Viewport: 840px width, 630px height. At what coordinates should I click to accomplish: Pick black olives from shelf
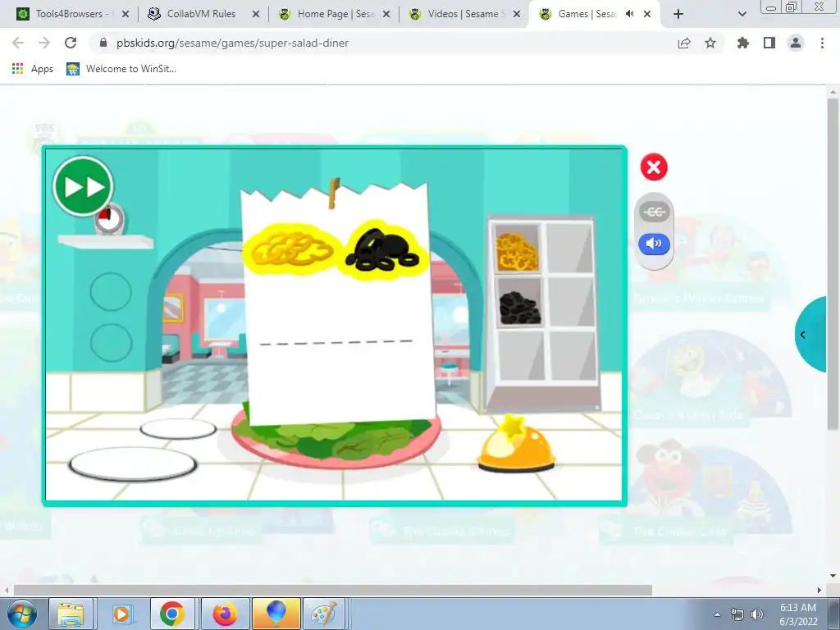click(x=519, y=308)
